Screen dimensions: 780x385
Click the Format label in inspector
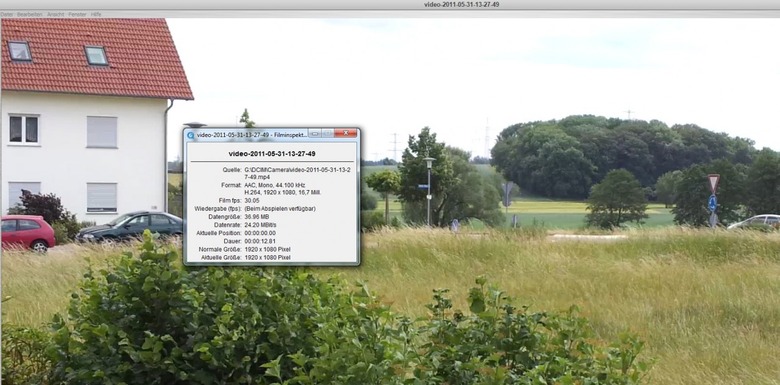tap(231, 185)
